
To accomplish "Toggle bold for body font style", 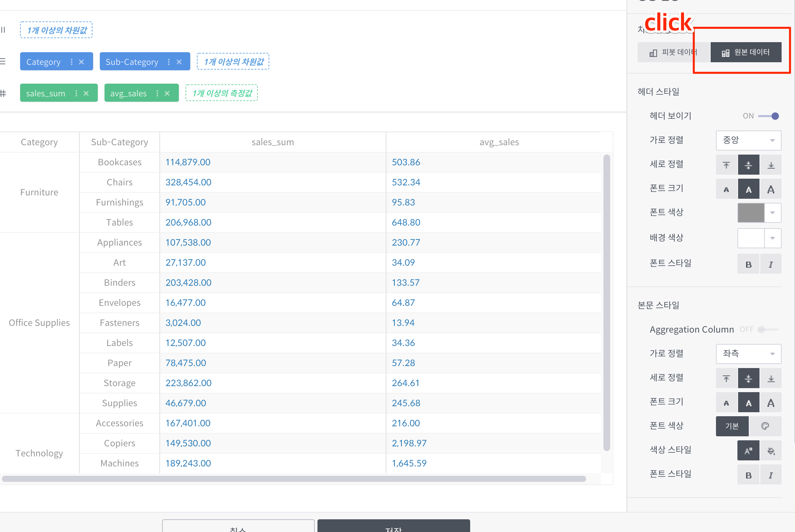I will pos(748,475).
